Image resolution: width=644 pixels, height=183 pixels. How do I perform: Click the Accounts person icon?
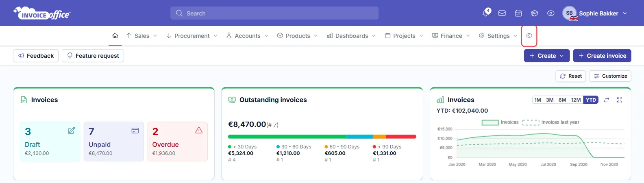click(229, 36)
